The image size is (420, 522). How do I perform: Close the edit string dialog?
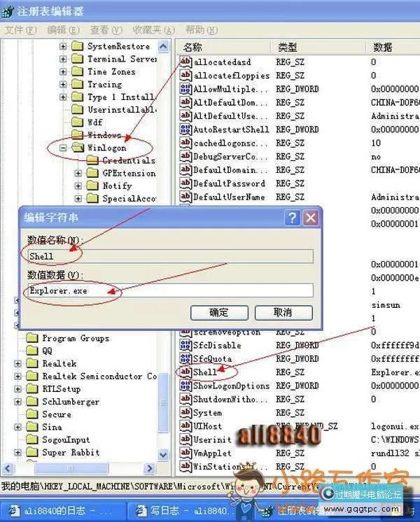click(311, 218)
